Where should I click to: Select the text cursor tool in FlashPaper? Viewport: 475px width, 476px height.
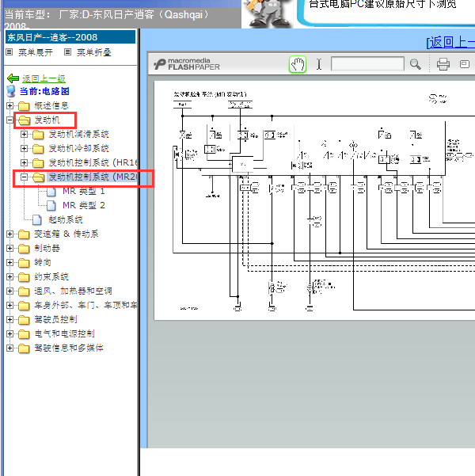319,64
